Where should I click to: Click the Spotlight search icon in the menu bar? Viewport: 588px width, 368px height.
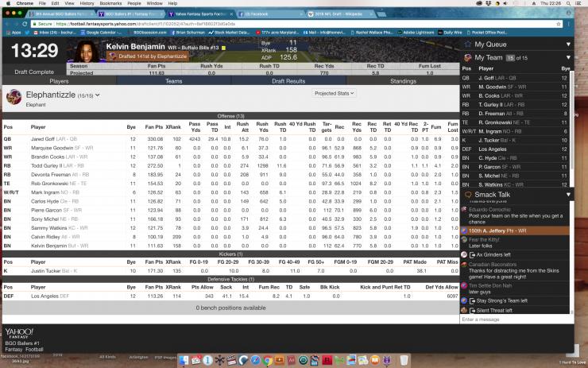pos(568,3)
